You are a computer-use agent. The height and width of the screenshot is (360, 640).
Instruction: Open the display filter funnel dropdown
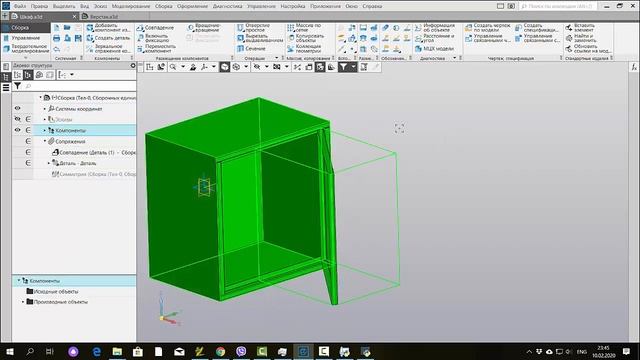coord(353,67)
